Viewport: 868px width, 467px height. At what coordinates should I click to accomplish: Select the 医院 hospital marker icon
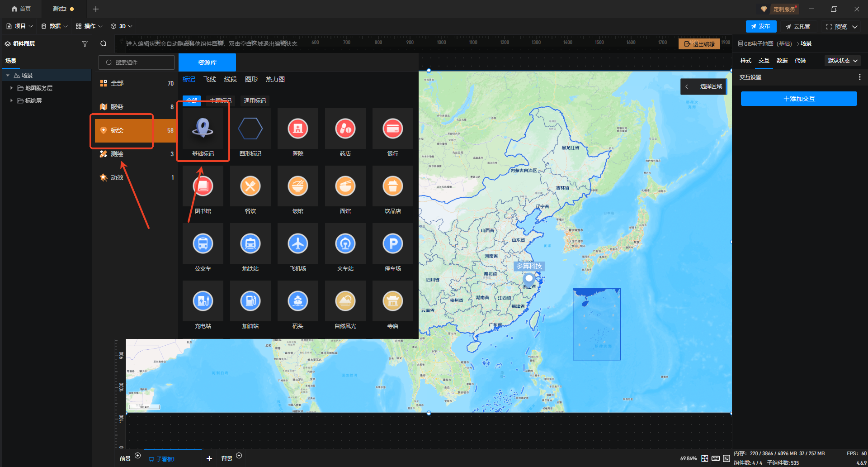(298, 129)
